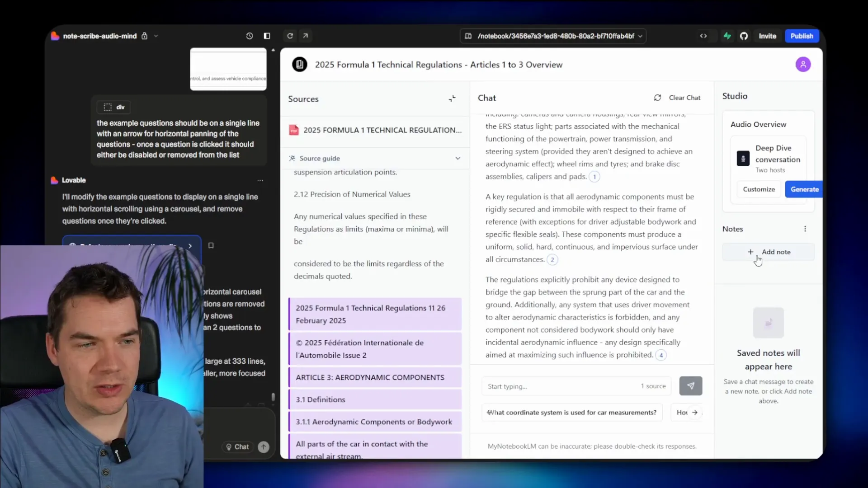Viewport: 868px width, 488px height.
Task: Toggle the Chat mode button
Action: click(x=237, y=447)
